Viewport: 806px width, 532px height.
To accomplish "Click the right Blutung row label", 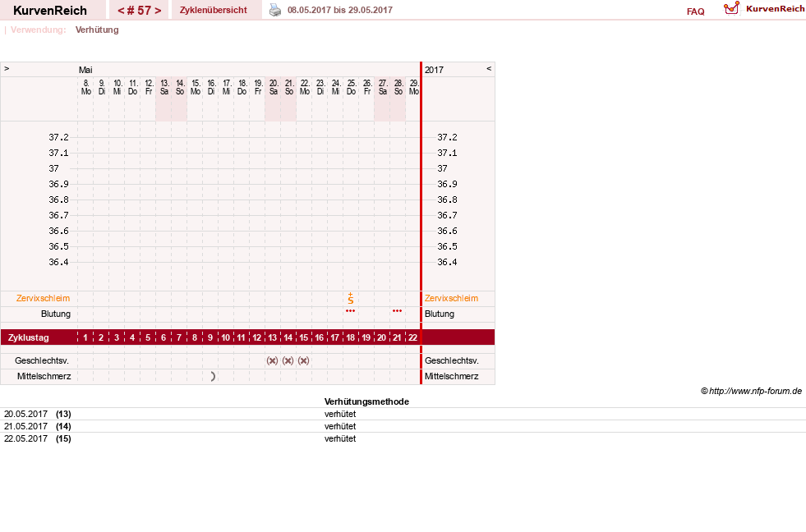I will coord(440,314).
